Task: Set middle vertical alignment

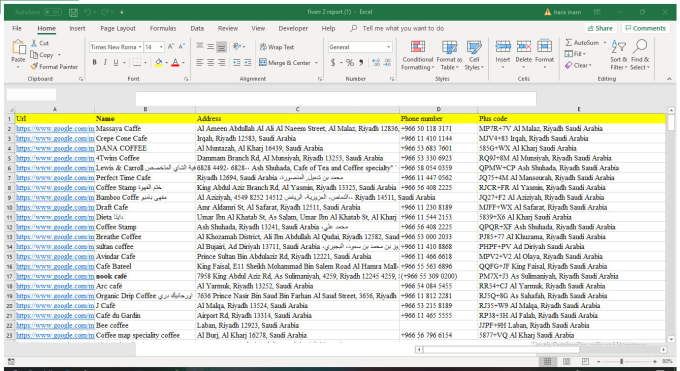Action: click(x=210, y=46)
